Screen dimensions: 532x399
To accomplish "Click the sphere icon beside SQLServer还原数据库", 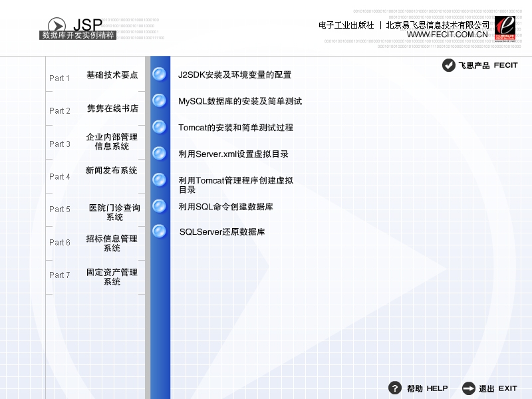I will [160, 231].
